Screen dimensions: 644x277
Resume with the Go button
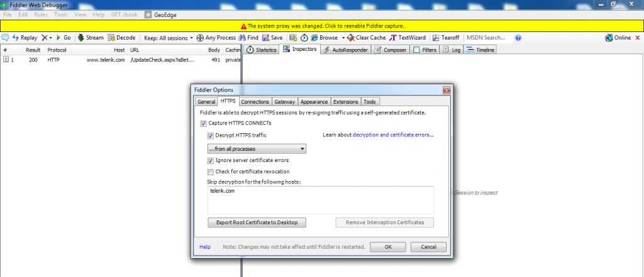(x=64, y=38)
